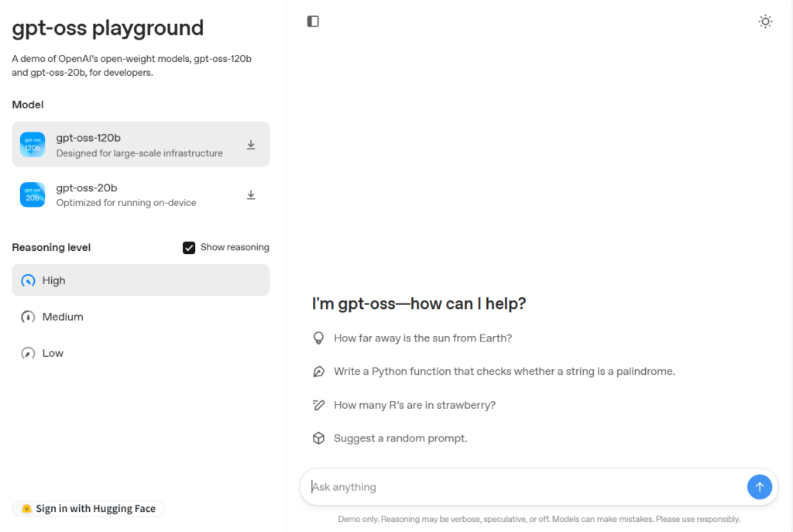Select the High reasoning level
Viewport: 793px width, 532px height.
[x=141, y=280]
